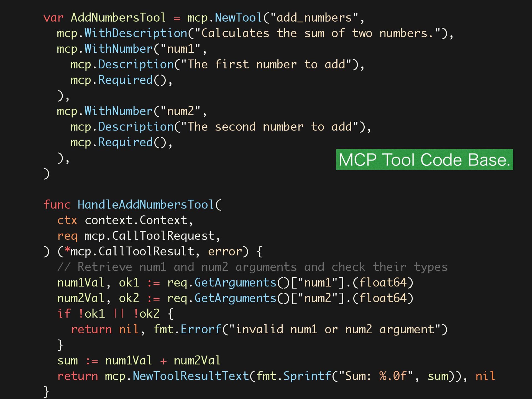Click the mcp.CallToolRequest parameter type
The image size is (532, 399).
[x=150, y=236]
